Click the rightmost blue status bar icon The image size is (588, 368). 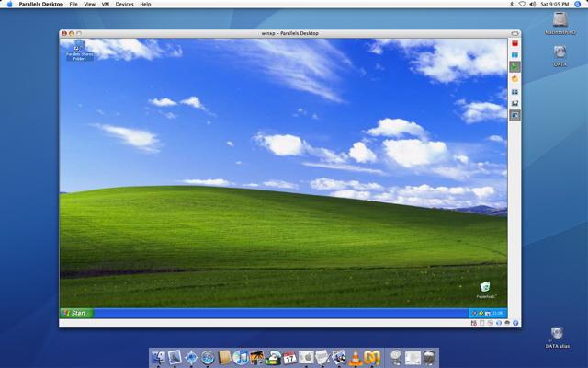click(x=515, y=323)
